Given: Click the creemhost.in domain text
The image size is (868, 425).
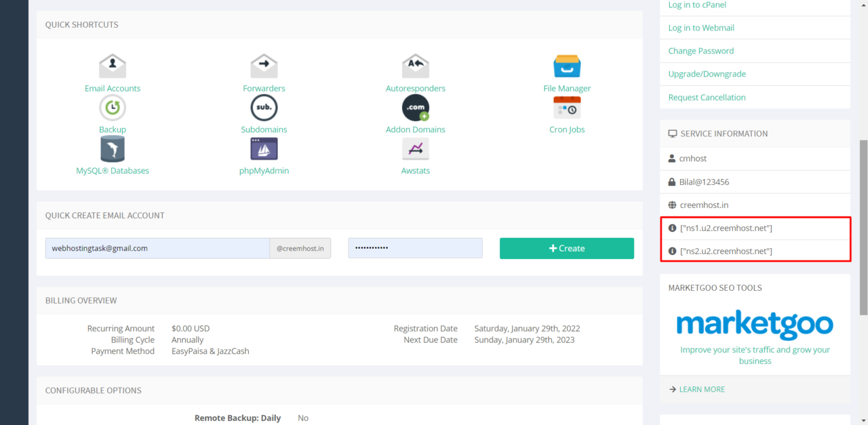Looking at the screenshot, I should (704, 205).
